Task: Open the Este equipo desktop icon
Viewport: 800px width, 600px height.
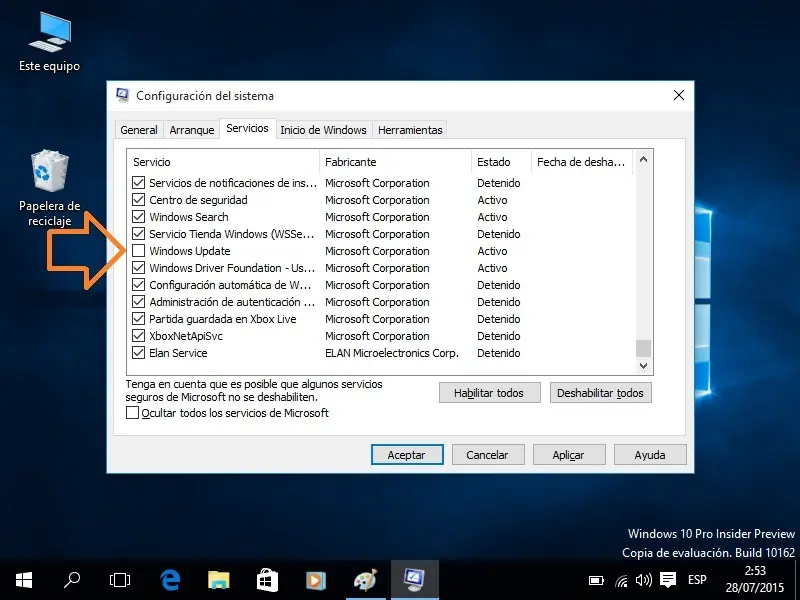Action: coord(49,42)
